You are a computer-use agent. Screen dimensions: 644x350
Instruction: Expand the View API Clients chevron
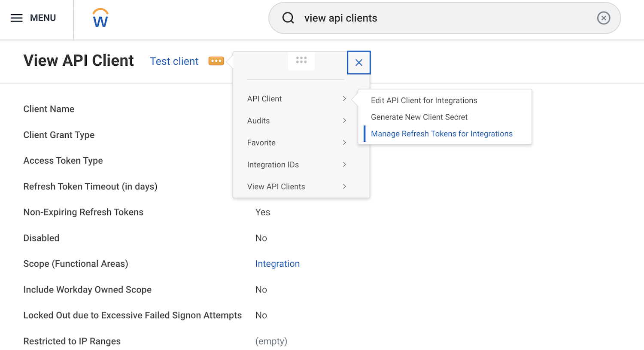coord(344,186)
